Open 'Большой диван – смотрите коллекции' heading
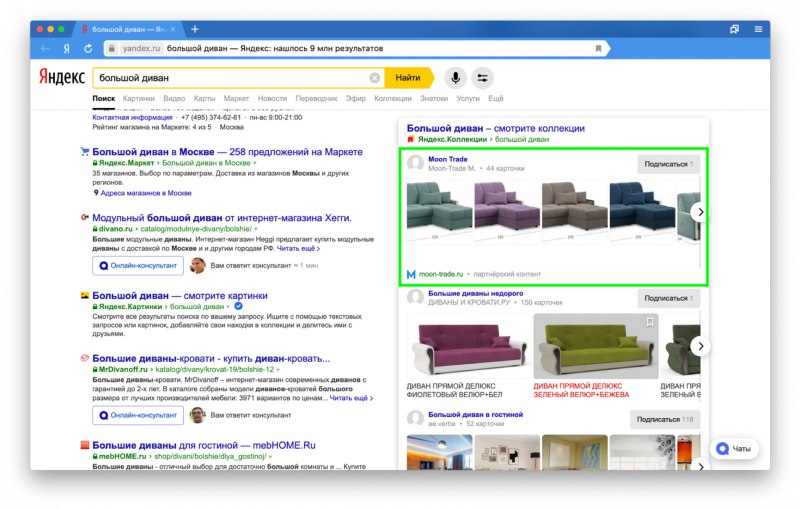This screenshot has height=509, width=800. (x=496, y=128)
